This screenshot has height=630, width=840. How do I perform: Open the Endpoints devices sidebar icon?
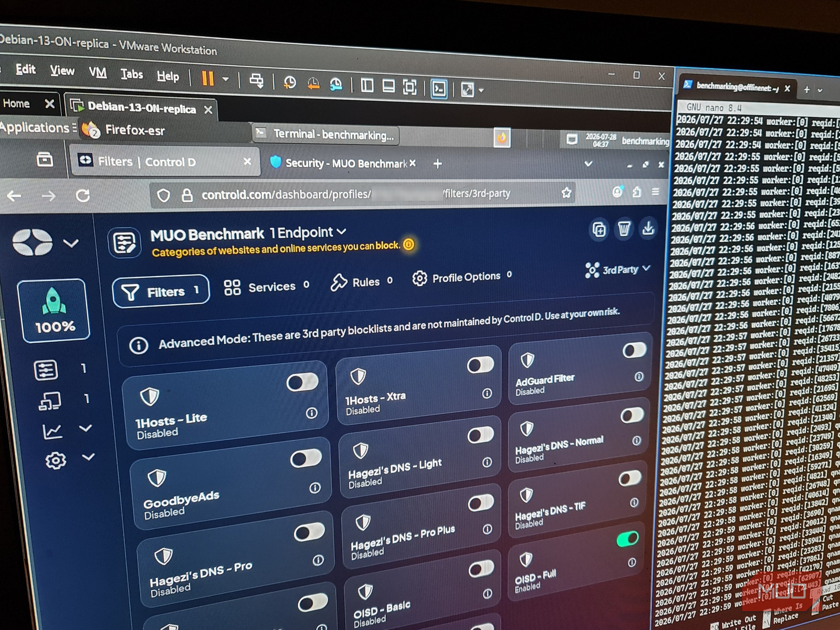[50, 401]
